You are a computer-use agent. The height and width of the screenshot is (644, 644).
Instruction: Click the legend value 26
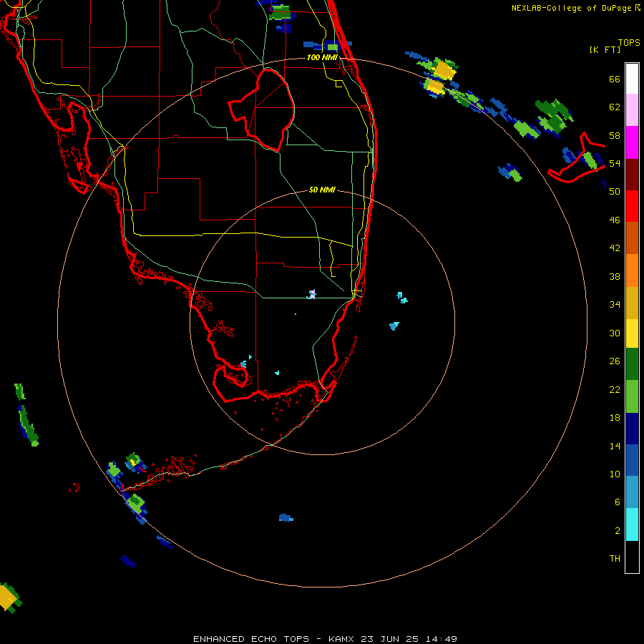[615, 361]
